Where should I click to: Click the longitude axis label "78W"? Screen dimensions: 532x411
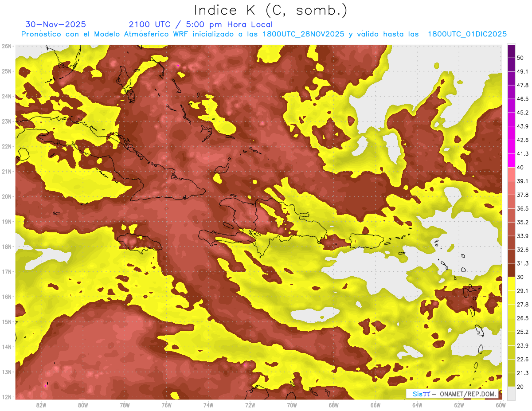[125, 405]
